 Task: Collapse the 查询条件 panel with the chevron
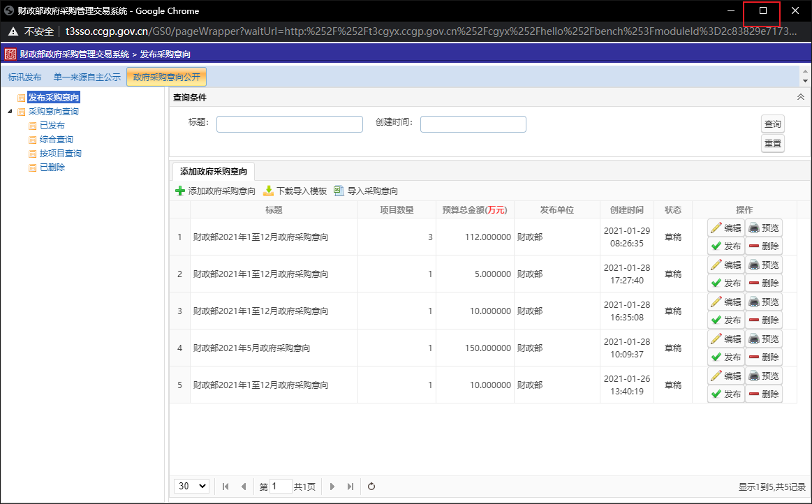tap(800, 97)
